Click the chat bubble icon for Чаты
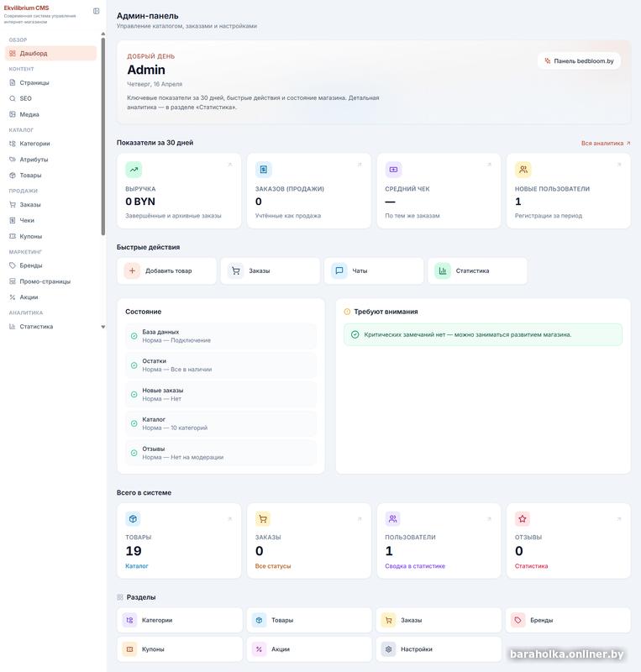The image size is (641, 672). (x=339, y=270)
